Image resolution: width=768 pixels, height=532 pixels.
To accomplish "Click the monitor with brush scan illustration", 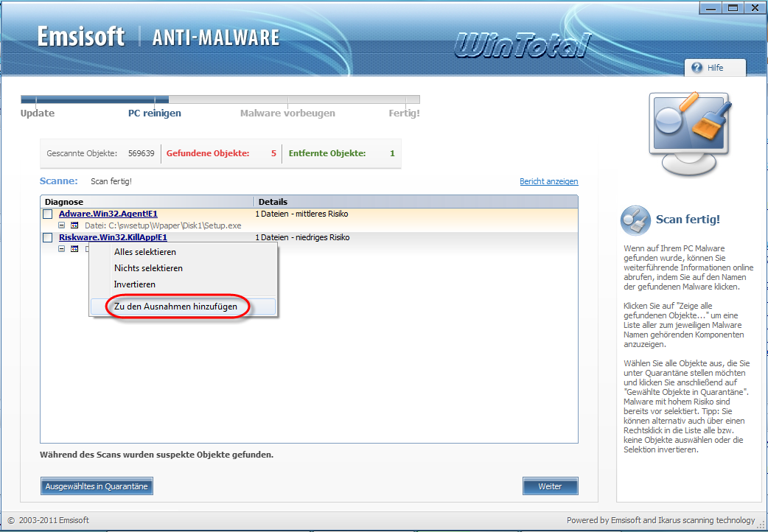I will (690, 133).
